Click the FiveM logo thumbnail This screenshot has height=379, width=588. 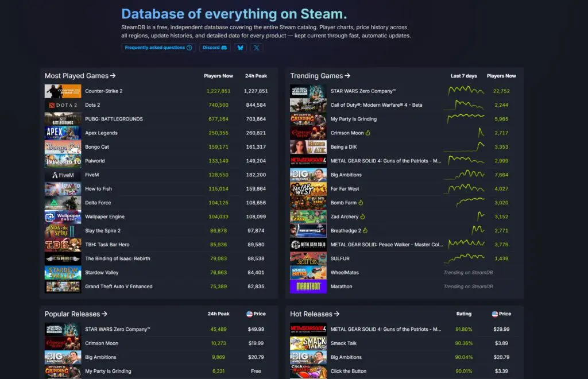pos(63,175)
